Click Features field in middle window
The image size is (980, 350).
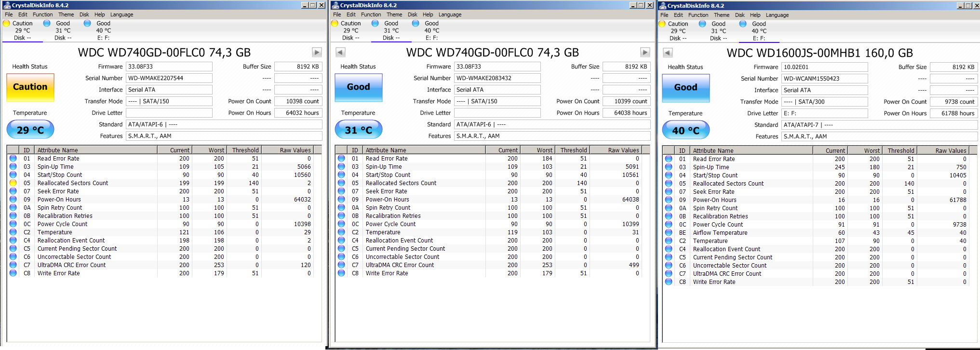[552, 136]
